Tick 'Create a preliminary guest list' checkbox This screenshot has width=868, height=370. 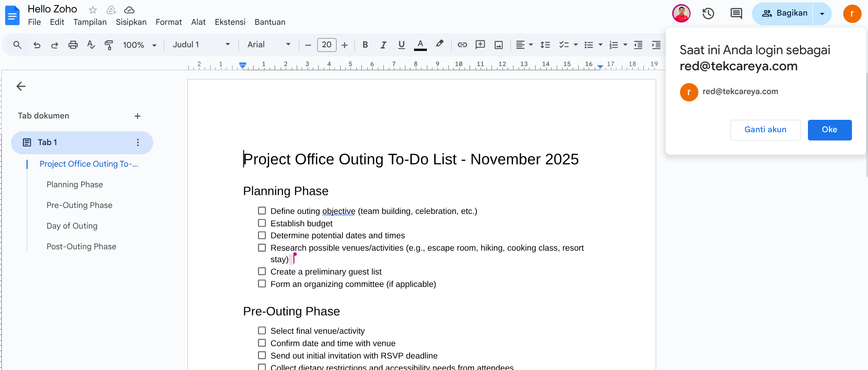pos(262,271)
